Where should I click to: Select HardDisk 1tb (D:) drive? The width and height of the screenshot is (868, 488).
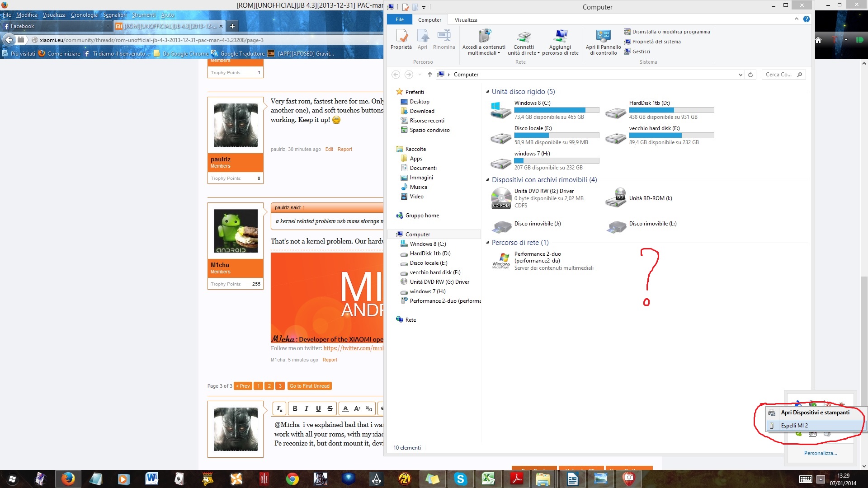(660, 110)
